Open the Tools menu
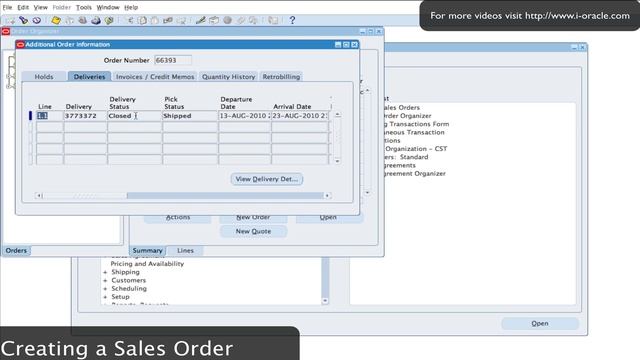640x360 pixels. [x=84, y=7]
